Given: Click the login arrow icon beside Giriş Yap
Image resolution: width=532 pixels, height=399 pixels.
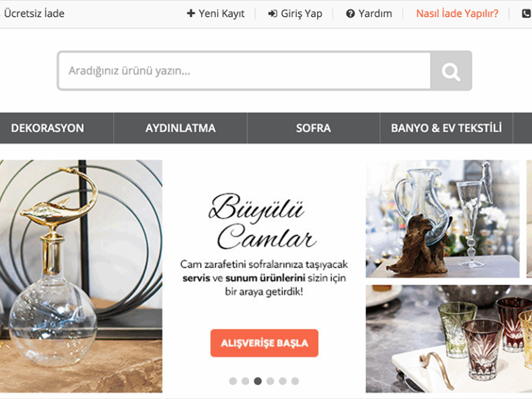Looking at the screenshot, I should pyautogui.click(x=273, y=13).
